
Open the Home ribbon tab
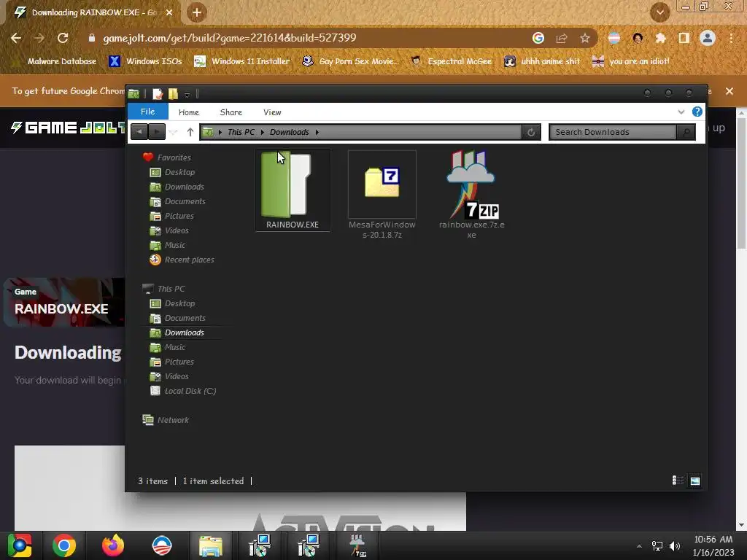coord(189,112)
